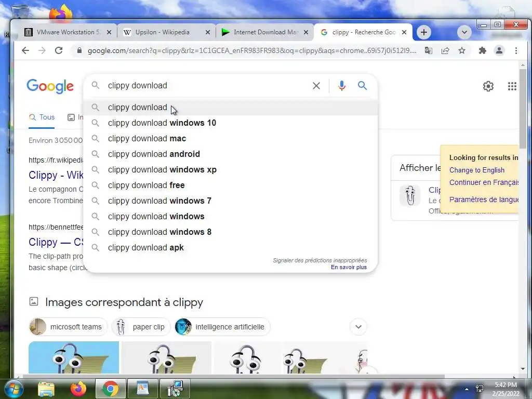This screenshot has width=532, height=399.
Task: Open a new tab with plus button
Action: (423, 32)
